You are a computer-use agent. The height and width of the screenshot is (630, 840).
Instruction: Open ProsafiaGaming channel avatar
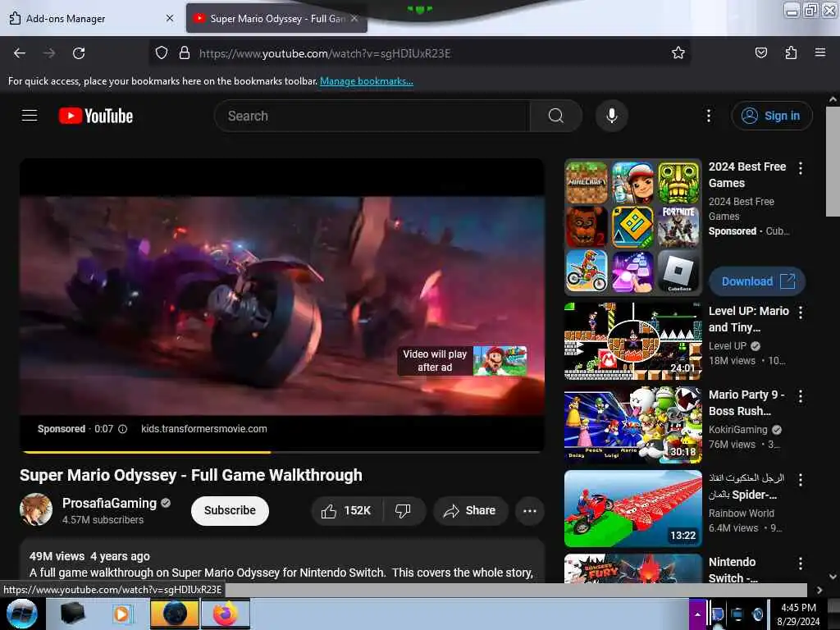(36, 509)
